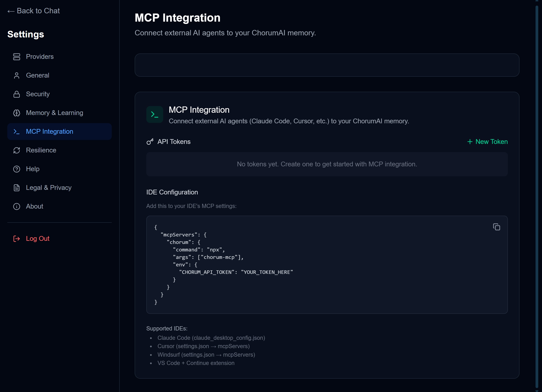The image size is (542, 392).
Task: Click the Resilience refresh icon
Action: click(x=16, y=150)
